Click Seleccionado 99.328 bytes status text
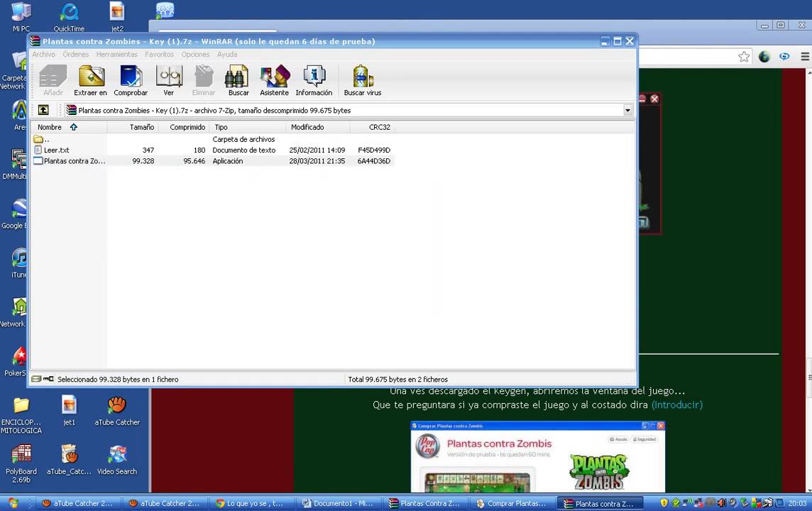Image resolution: width=812 pixels, height=511 pixels. point(118,380)
